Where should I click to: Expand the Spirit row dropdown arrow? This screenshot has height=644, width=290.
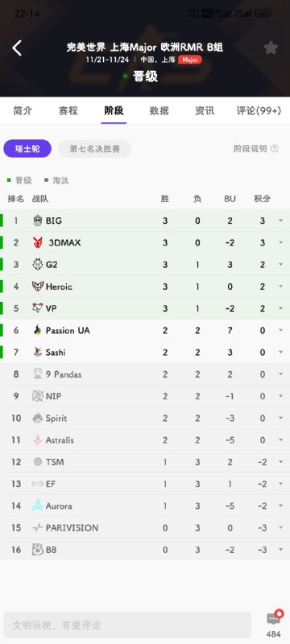[x=281, y=418]
